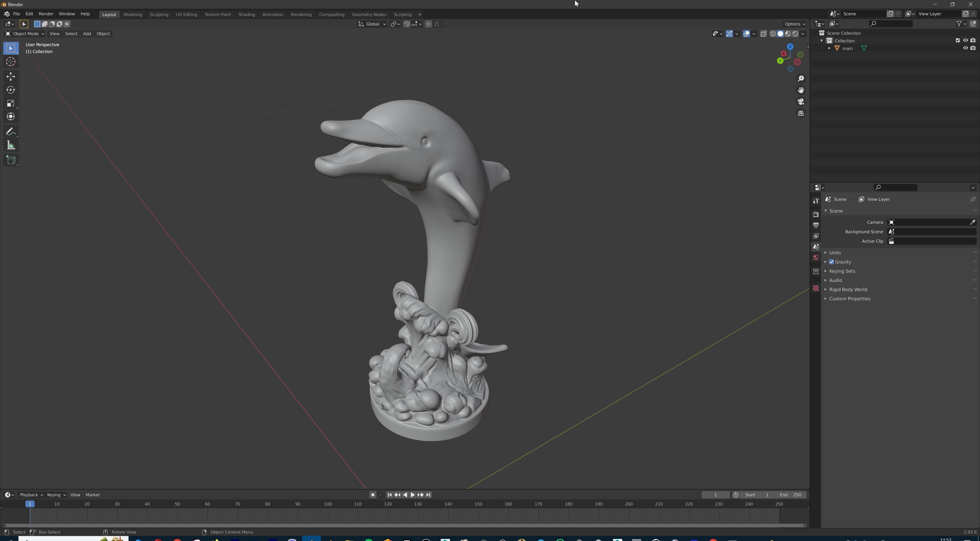The height and width of the screenshot is (541, 980).
Task: Play the animation forward
Action: click(x=413, y=495)
